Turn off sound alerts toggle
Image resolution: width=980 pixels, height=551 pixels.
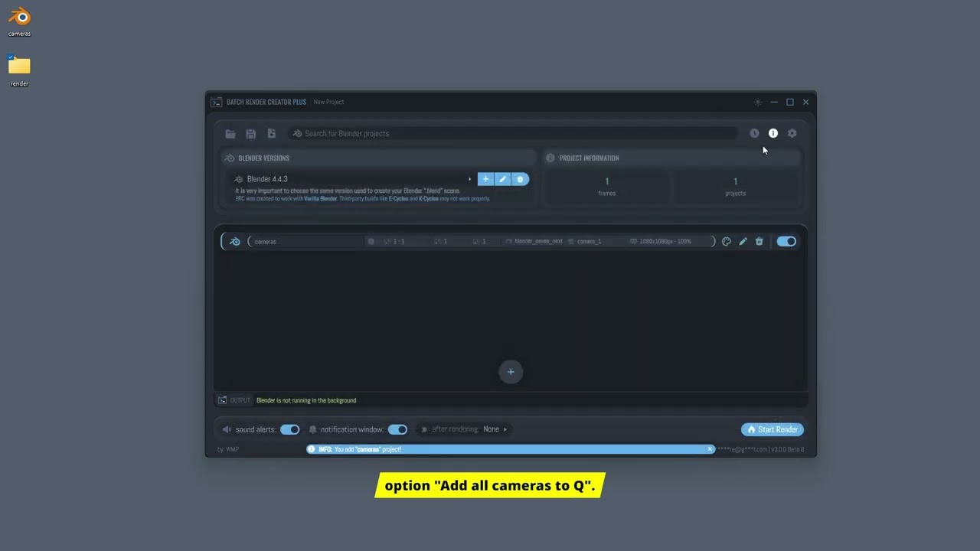[290, 429]
